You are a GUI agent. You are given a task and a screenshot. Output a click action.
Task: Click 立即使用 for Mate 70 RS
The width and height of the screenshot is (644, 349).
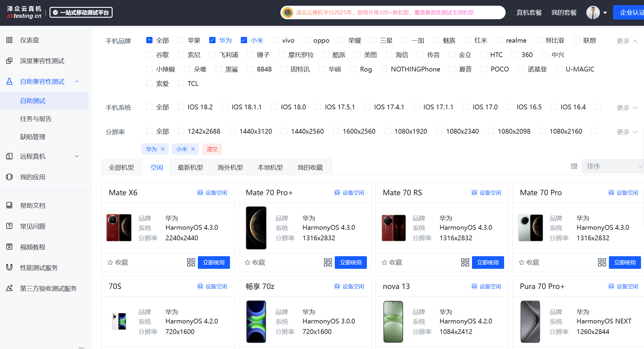(488, 263)
